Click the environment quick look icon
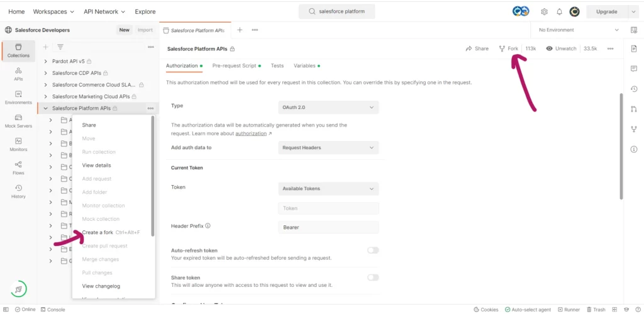 [x=634, y=30]
